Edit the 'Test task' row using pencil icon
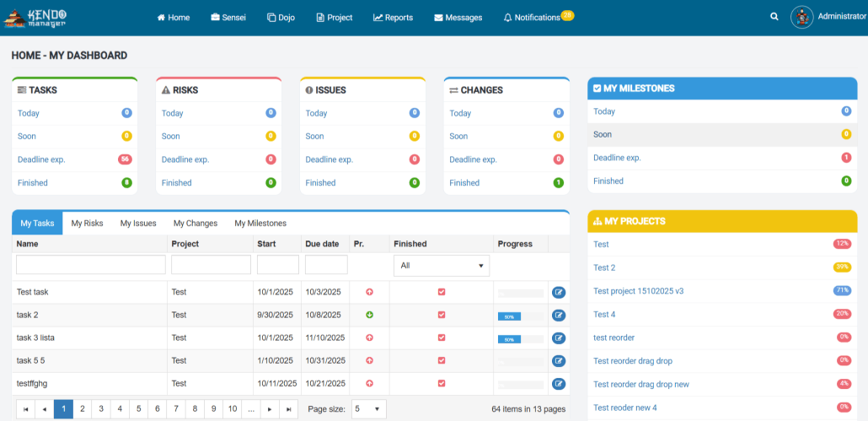This screenshot has height=421, width=868. (559, 292)
